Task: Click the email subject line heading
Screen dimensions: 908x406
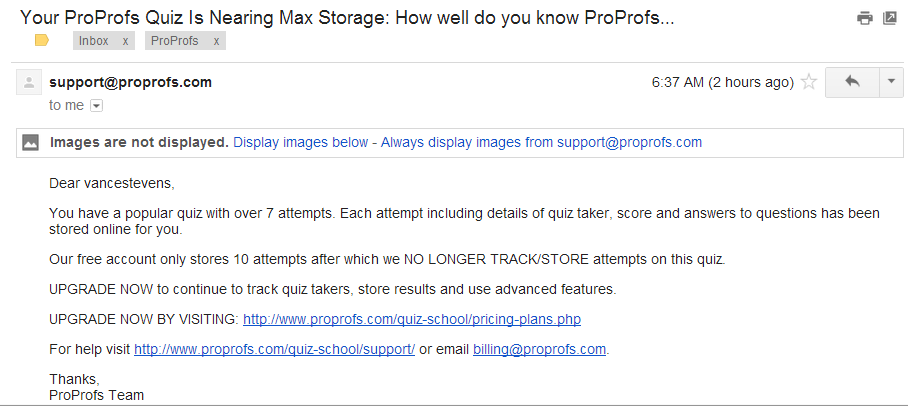Action: click(x=347, y=17)
